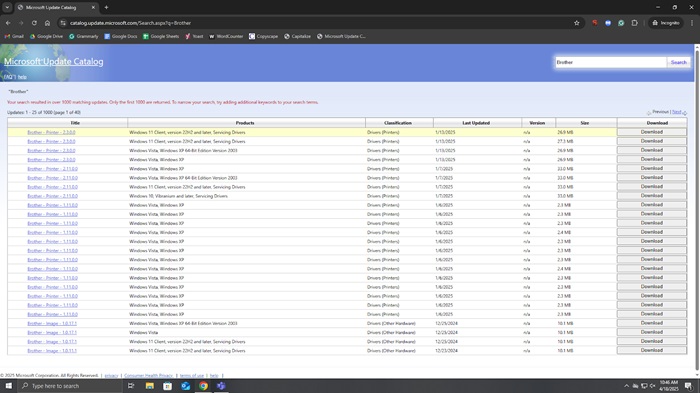Click the taskbar 'Type here to search' box
The height and width of the screenshot is (393, 700).
(69, 386)
